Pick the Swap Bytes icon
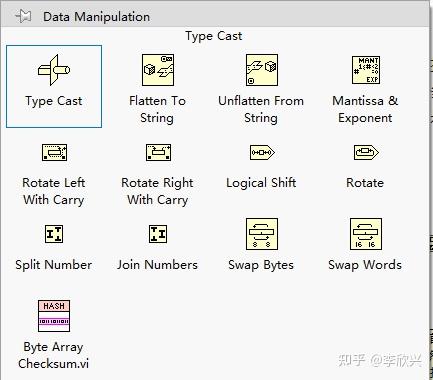 (x=262, y=234)
